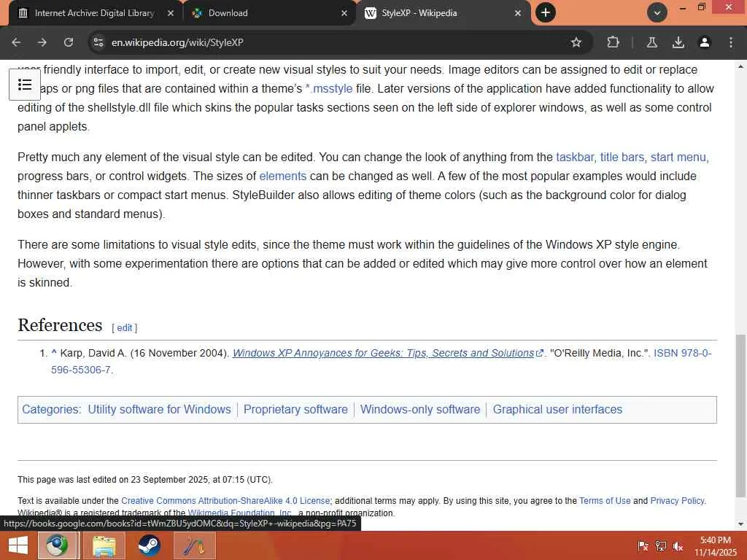Reload the StyleXP Wikipedia page
The width and height of the screenshot is (747, 560).
[x=69, y=42]
